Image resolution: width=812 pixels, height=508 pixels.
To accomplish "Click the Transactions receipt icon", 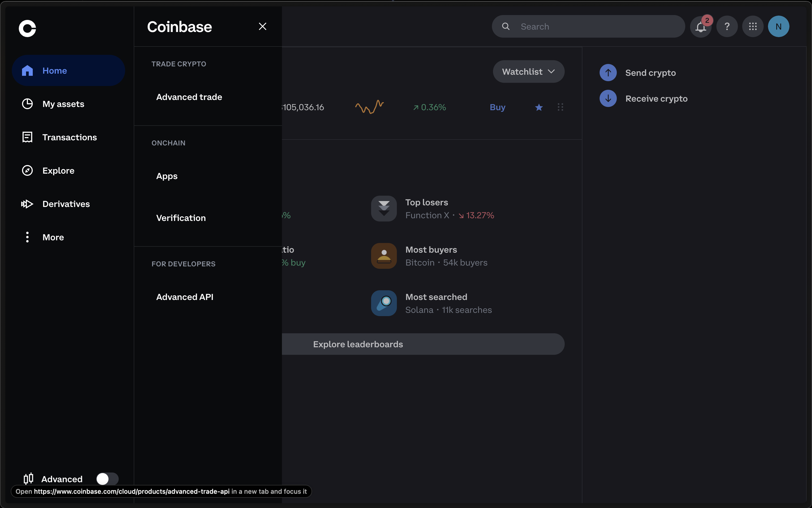I will pos(27,137).
